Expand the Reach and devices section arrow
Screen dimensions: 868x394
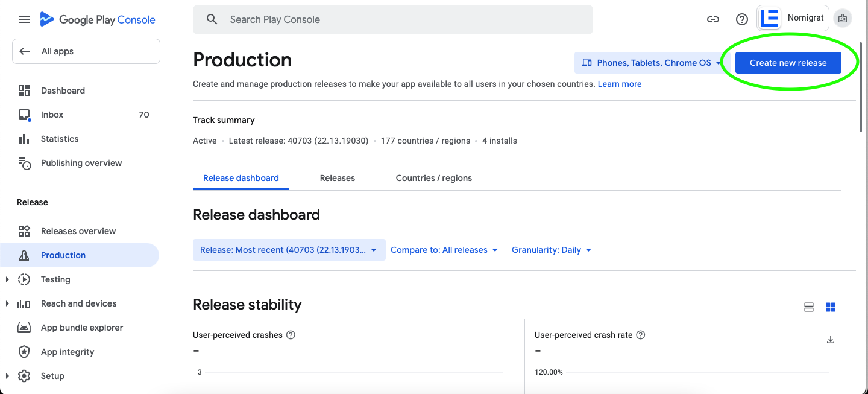tap(7, 303)
